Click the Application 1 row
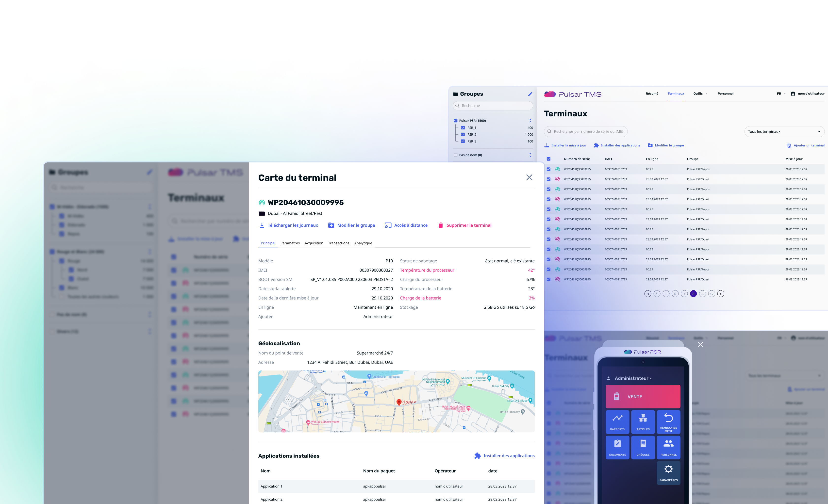This screenshot has width=828, height=504. [x=396, y=486]
